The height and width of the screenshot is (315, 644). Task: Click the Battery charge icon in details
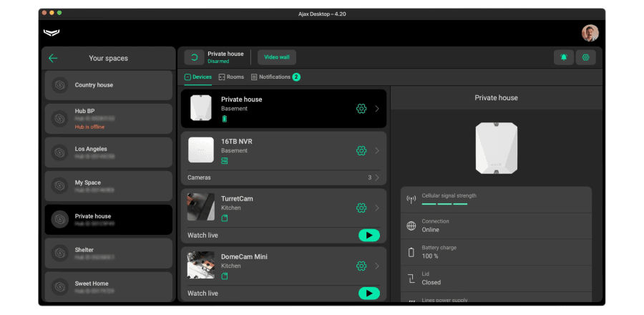coord(411,252)
